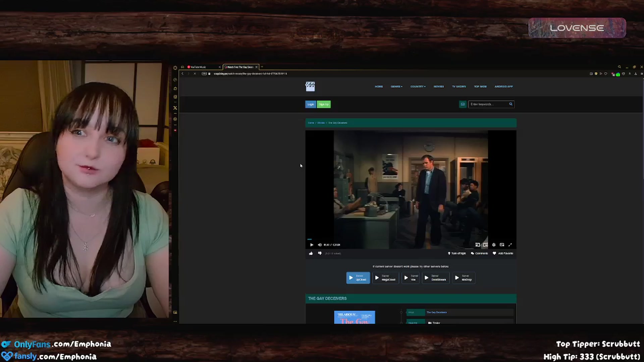This screenshot has width=644, height=362.
Task: Open the TV SHOWS nav item
Action: pyautogui.click(x=459, y=86)
